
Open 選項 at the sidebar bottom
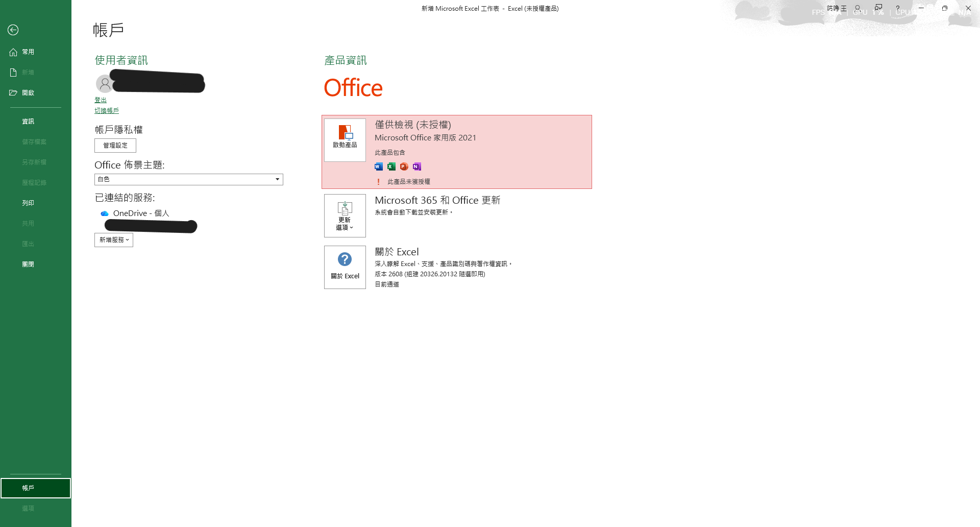click(x=36, y=509)
